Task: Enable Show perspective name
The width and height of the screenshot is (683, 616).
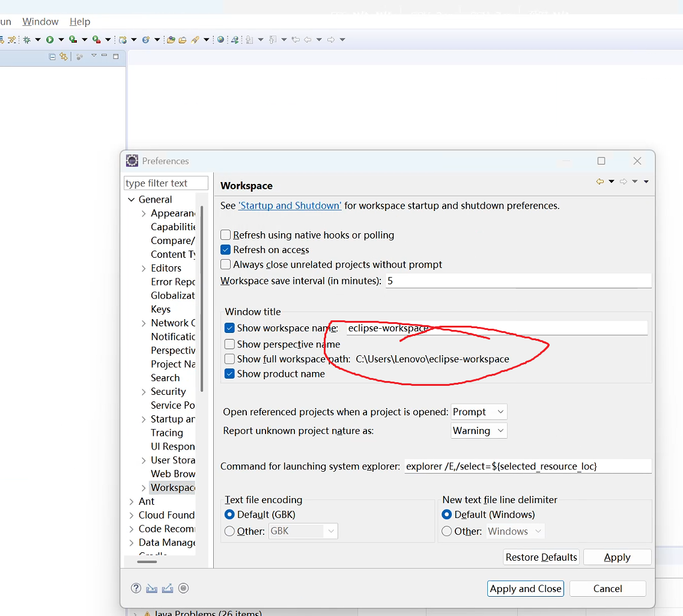Action: coord(229,344)
